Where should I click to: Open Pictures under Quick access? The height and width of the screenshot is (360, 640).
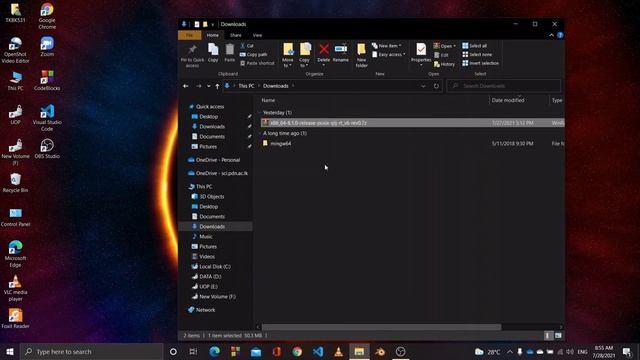point(208,147)
